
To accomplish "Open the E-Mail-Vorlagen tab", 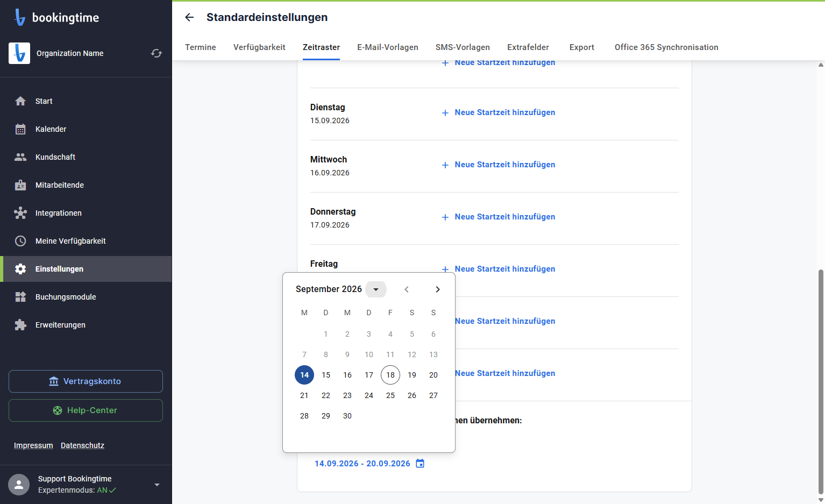I will click(x=388, y=47).
